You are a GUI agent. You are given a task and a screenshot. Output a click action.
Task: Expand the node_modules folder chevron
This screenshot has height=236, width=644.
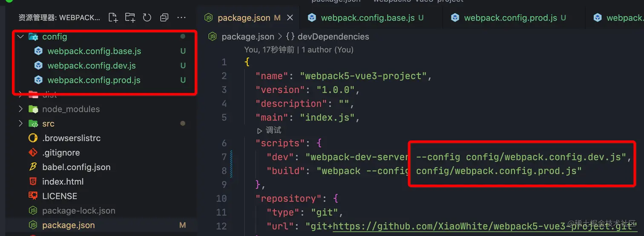(x=20, y=109)
